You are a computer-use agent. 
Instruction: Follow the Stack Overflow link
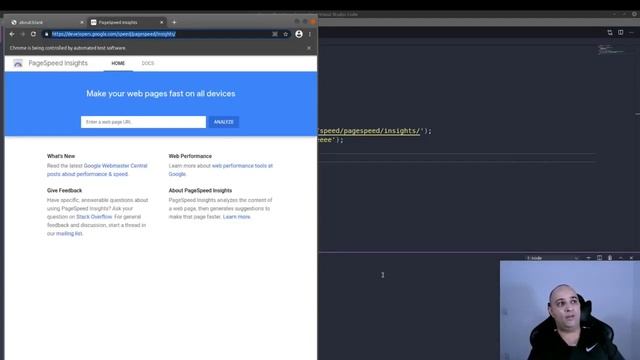[x=94, y=217]
